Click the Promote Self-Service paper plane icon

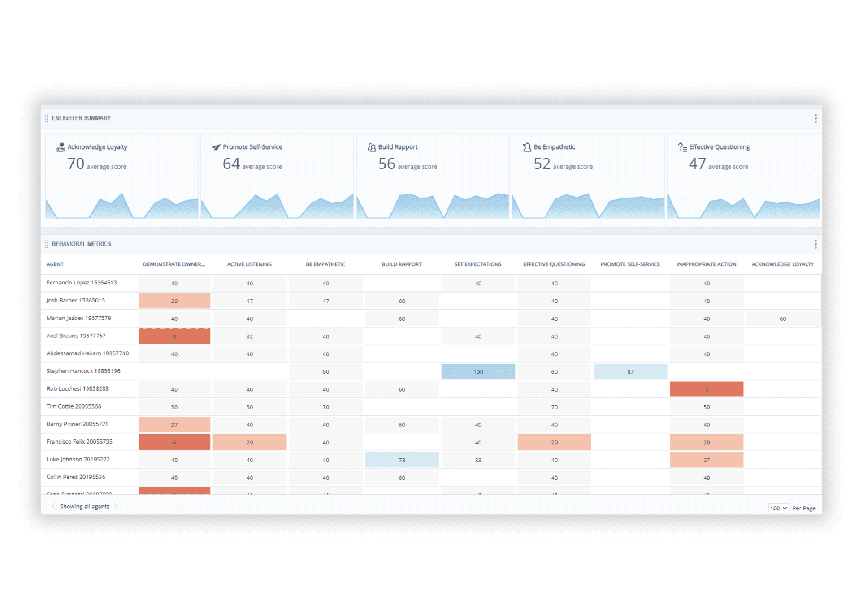click(216, 147)
